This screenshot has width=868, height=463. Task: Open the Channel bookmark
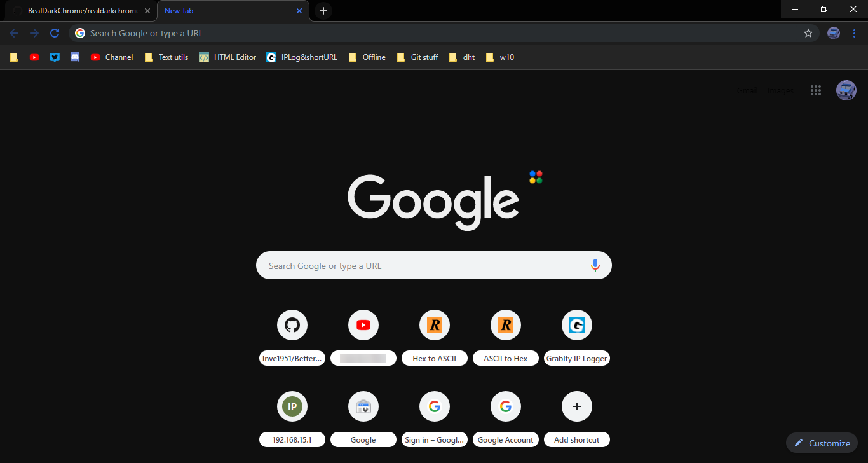point(112,57)
